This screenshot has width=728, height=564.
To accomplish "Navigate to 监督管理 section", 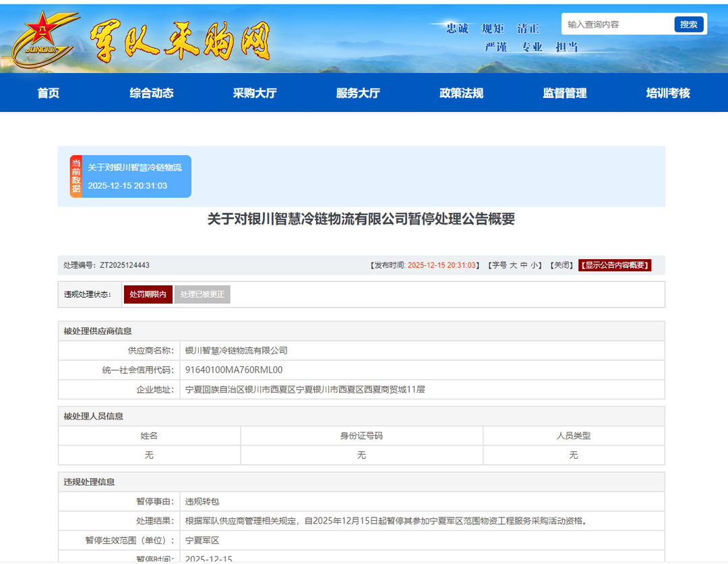I will (x=565, y=93).
